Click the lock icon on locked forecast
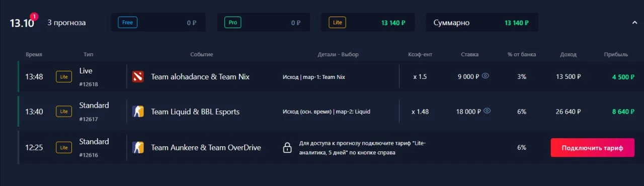This screenshot has width=644, height=186. click(287, 148)
